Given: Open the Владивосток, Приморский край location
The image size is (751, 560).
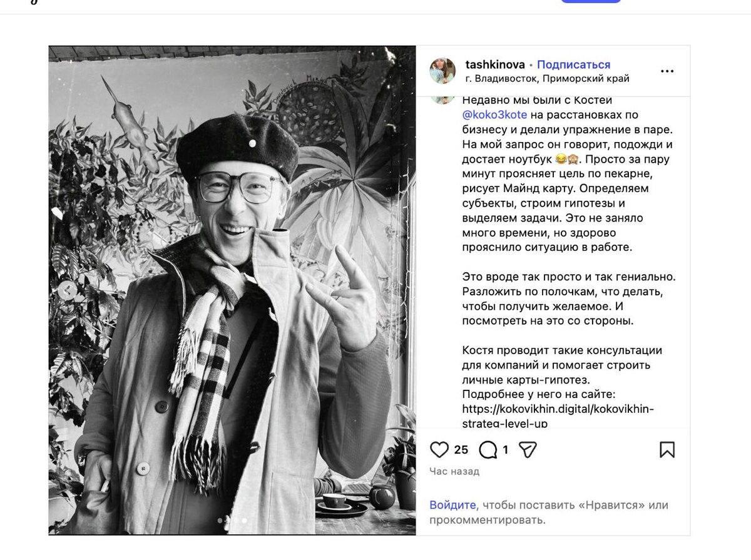Looking at the screenshot, I should [548, 79].
